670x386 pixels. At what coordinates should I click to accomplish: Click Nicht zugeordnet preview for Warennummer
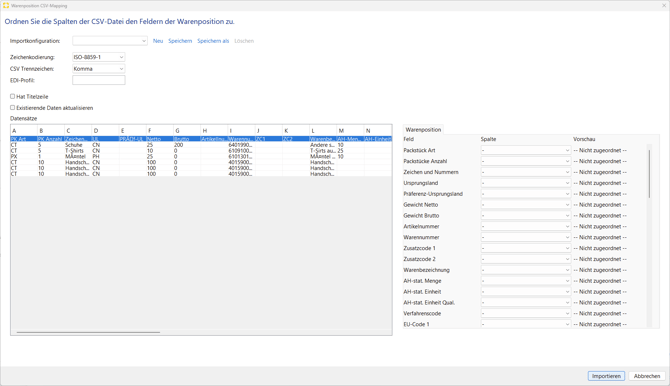[600, 237]
